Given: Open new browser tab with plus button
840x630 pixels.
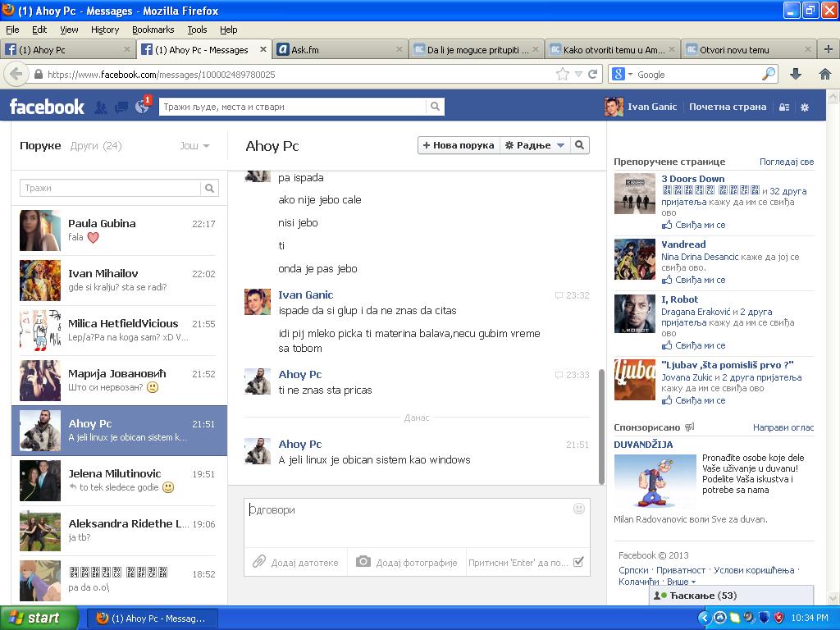Looking at the screenshot, I should pyautogui.click(x=829, y=49).
